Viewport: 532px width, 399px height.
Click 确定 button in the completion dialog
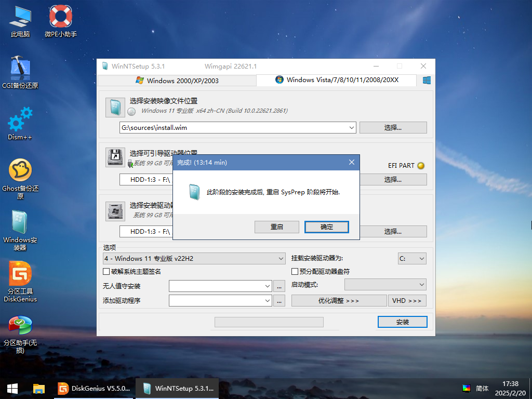point(327,227)
